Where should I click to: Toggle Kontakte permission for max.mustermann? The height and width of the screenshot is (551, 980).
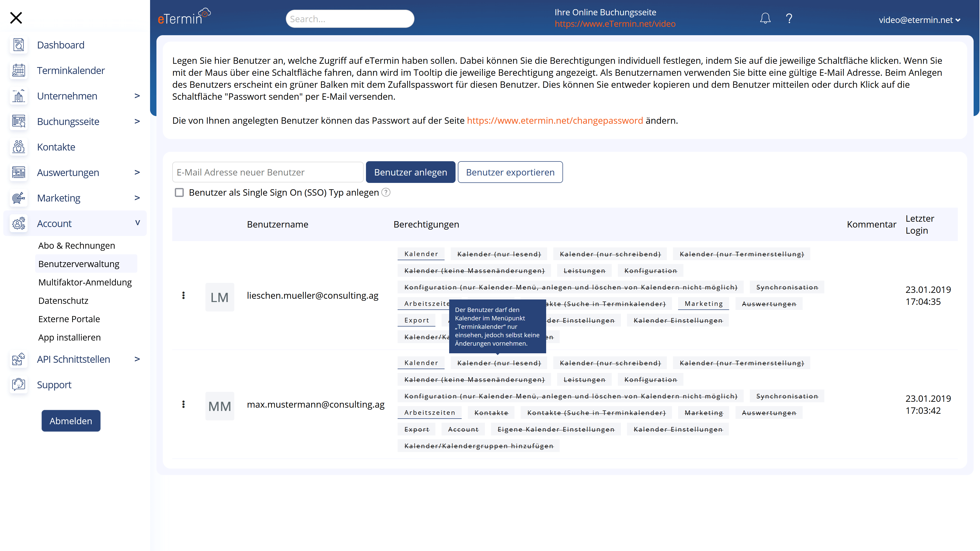[491, 412]
